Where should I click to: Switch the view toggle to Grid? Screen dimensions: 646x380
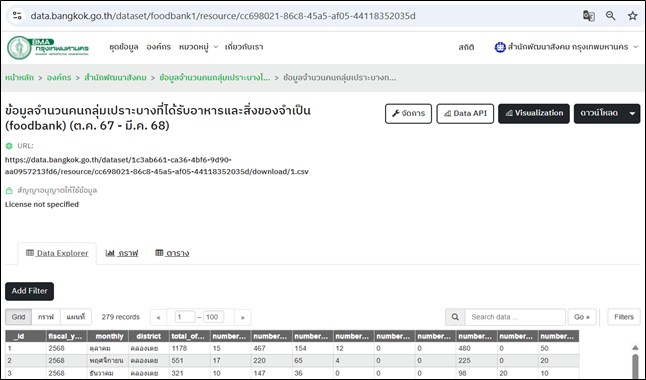tap(18, 317)
